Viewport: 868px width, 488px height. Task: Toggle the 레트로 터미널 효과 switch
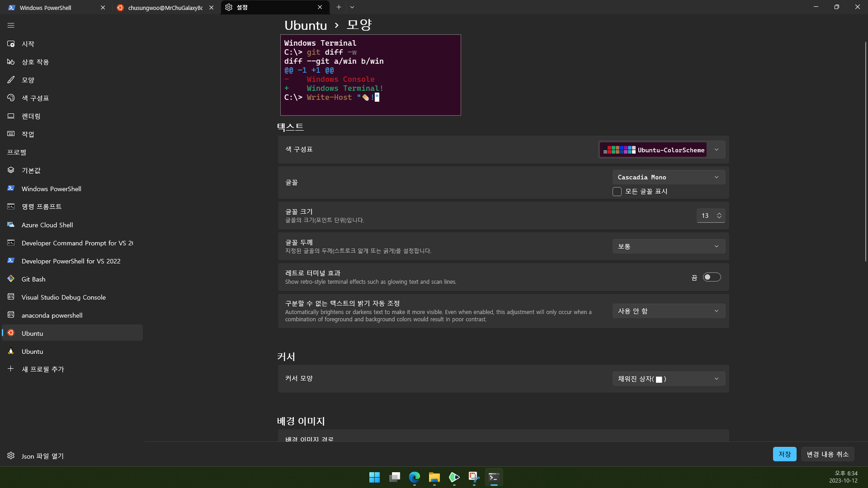[712, 277]
